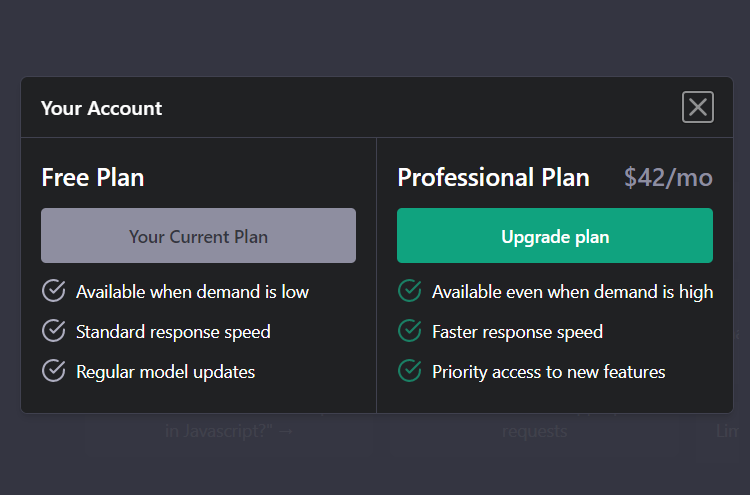Click Priority access to new features text

[548, 372]
